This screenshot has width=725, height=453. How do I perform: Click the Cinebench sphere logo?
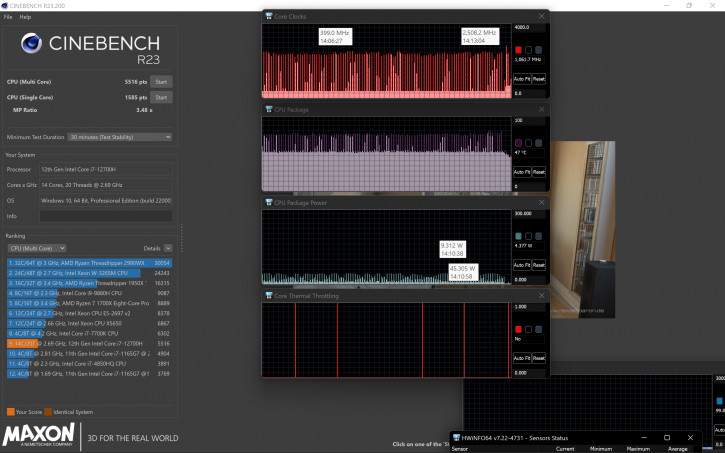[31, 43]
